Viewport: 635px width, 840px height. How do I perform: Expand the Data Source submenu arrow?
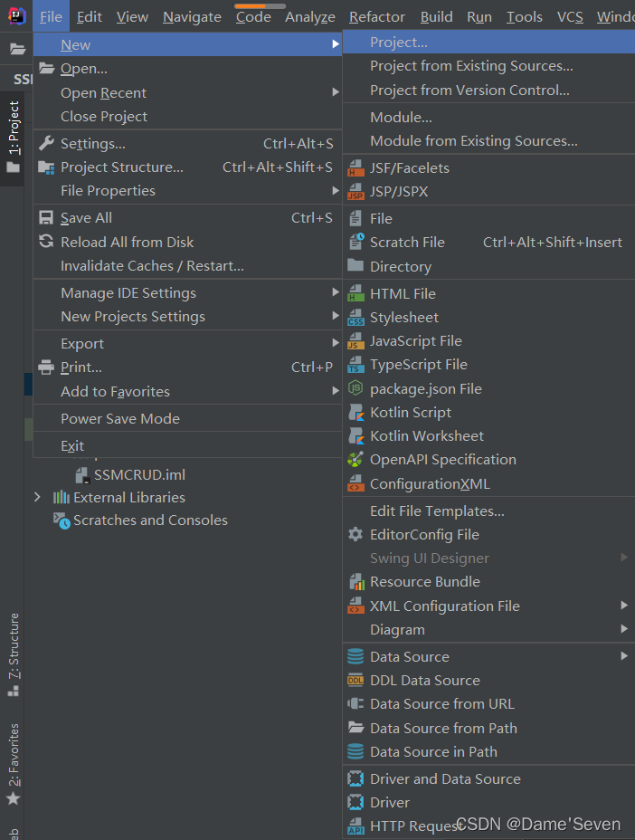pyautogui.click(x=624, y=656)
